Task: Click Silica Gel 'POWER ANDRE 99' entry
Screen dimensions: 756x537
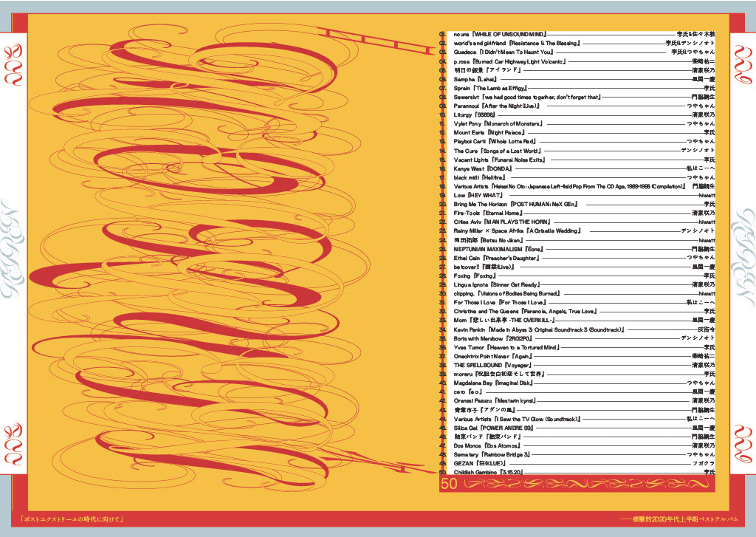Action: click(577, 428)
